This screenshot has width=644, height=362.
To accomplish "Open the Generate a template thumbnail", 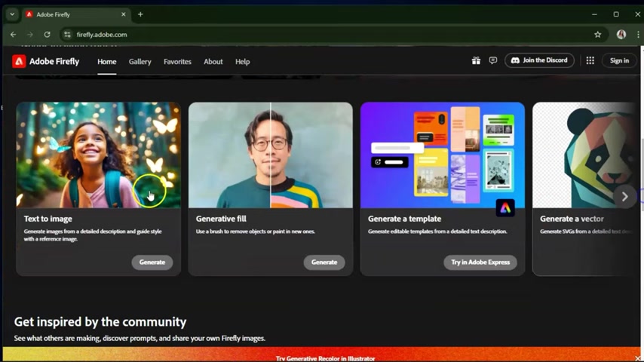I will point(443,155).
